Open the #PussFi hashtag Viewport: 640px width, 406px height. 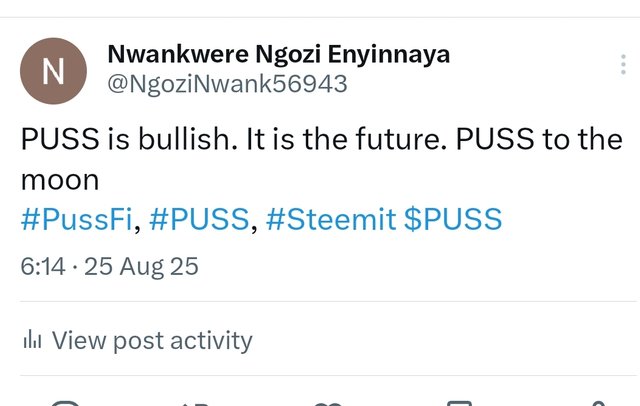point(76,220)
